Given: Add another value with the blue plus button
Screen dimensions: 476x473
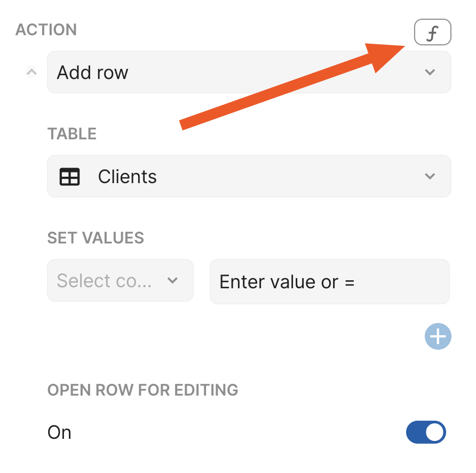Looking at the screenshot, I should pos(438,336).
